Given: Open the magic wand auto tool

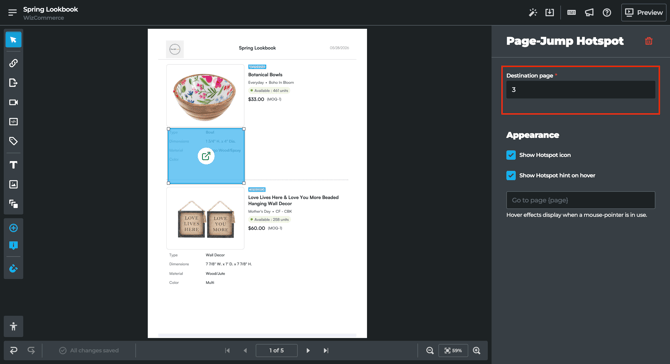Looking at the screenshot, I should (x=533, y=13).
